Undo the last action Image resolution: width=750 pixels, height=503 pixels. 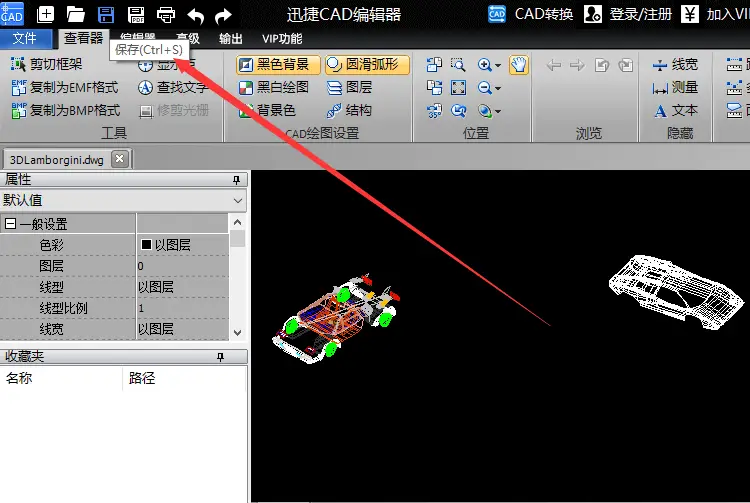196,15
